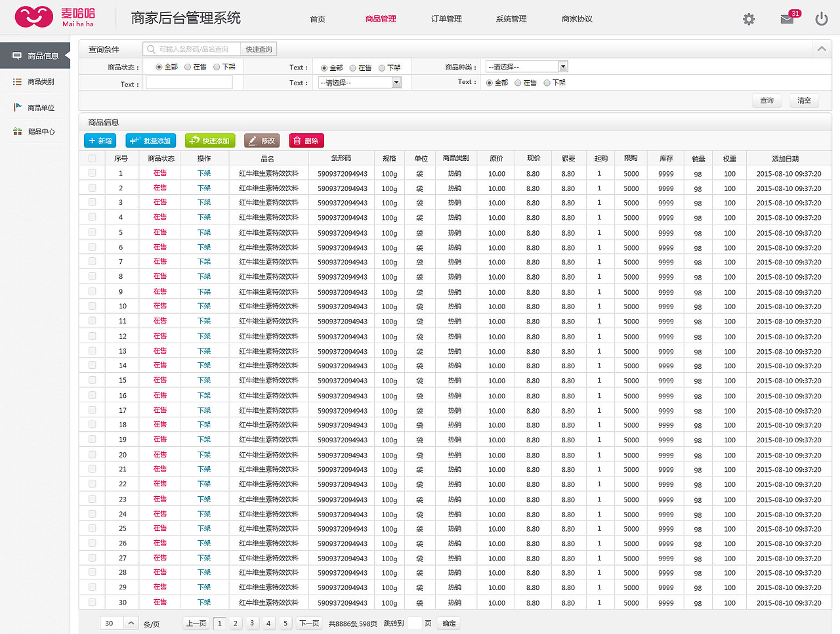Click the green 快速添加 button
The height and width of the screenshot is (634, 840).
[x=209, y=140]
